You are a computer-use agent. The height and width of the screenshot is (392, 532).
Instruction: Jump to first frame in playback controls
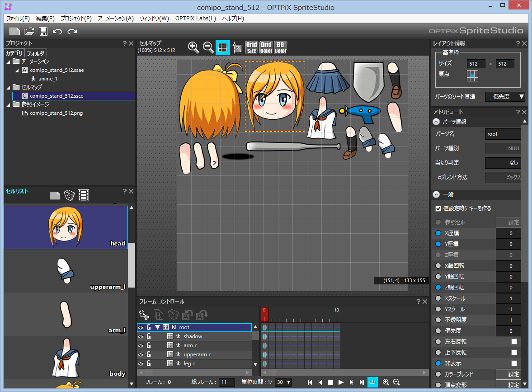click(310, 383)
